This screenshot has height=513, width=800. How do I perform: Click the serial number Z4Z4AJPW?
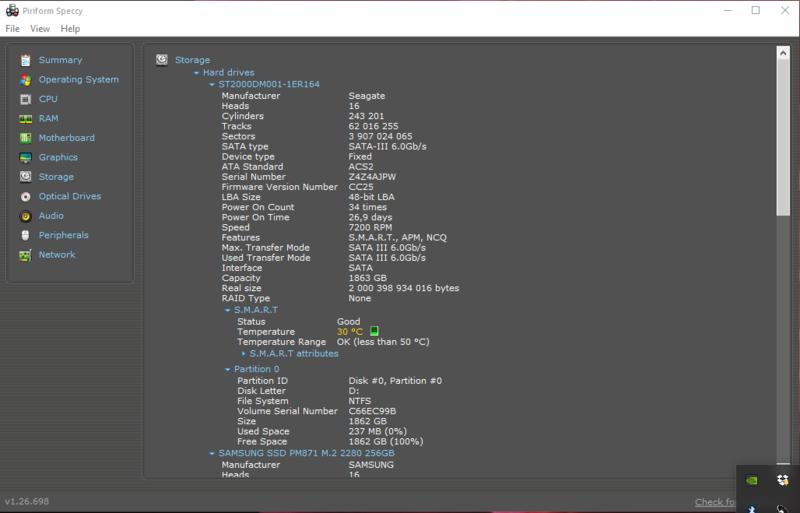tap(372, 177)
